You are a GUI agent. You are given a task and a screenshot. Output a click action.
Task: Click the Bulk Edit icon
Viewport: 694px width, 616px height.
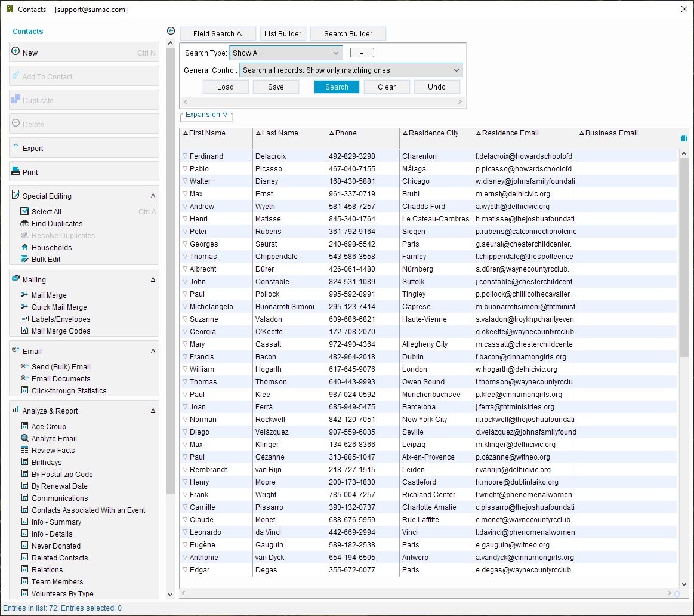25,259
